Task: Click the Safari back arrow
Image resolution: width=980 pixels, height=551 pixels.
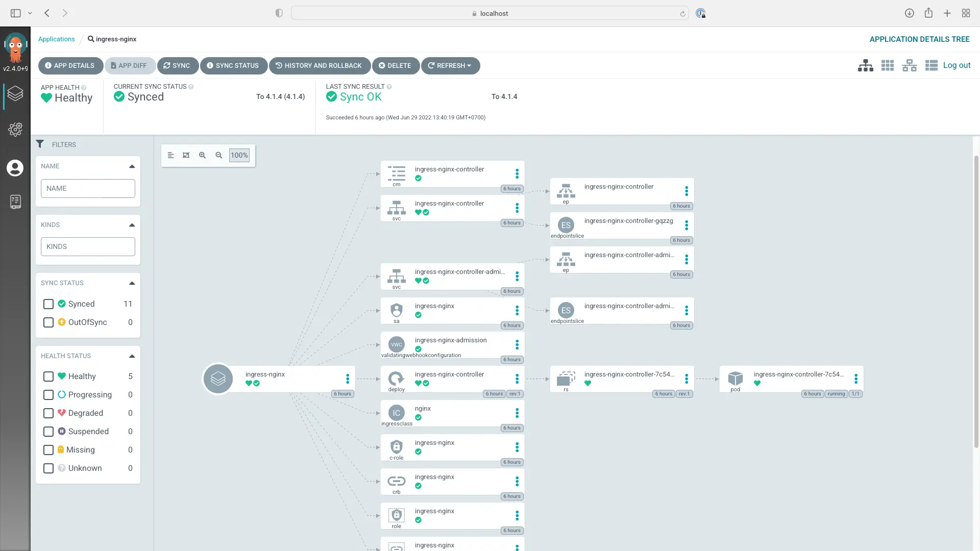Action: click(x=47, y=13)
